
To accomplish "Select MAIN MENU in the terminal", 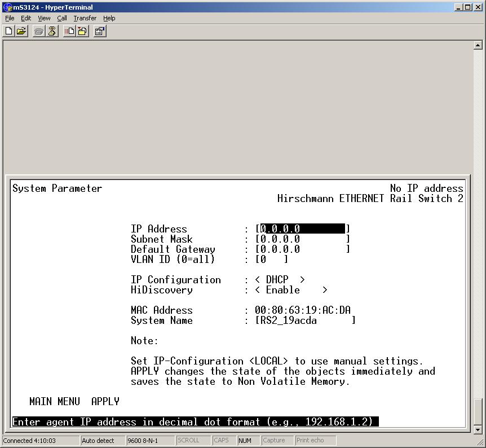I will tap(54, 402).
